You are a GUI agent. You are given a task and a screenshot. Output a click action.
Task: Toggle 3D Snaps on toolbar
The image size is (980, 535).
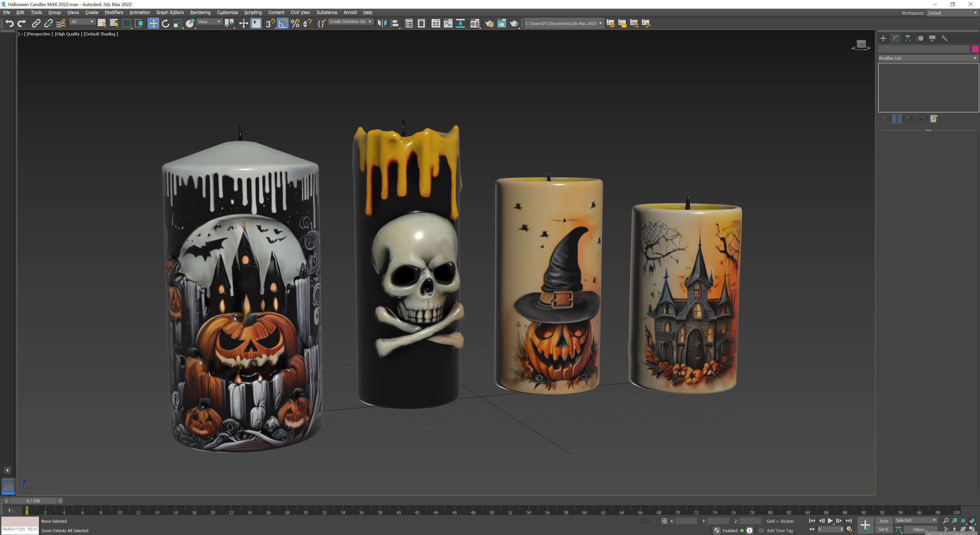pyautogui.click(x=270, y=23)
